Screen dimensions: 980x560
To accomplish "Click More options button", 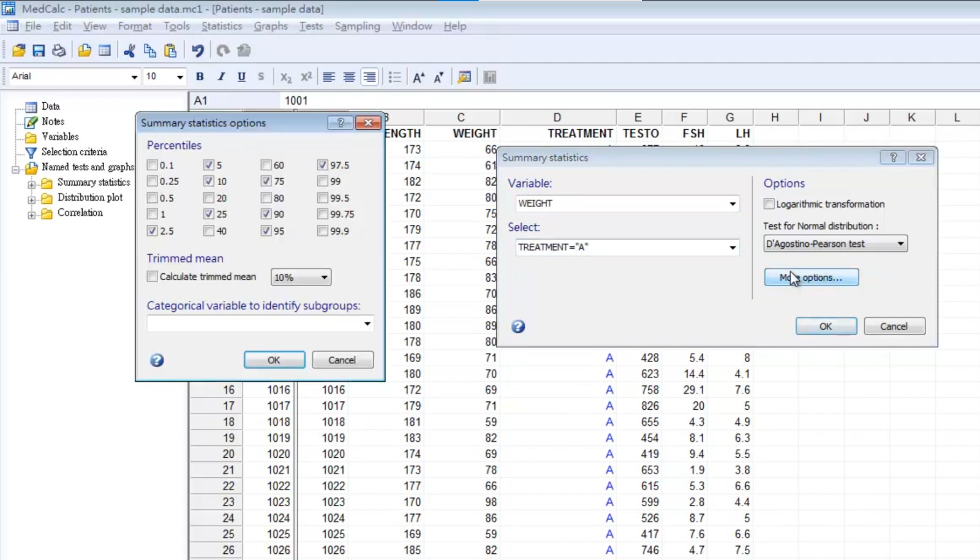I will tap(811, 278).
